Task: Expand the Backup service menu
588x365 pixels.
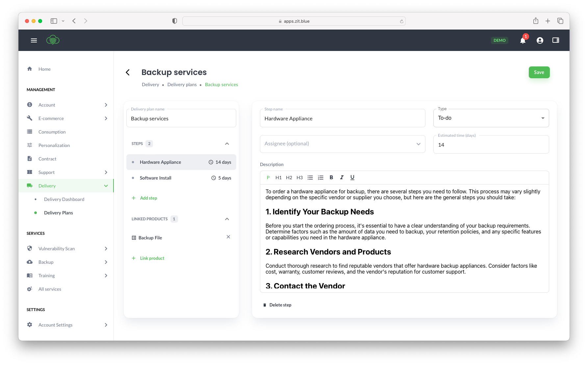Action: pyautogui.click(x=106, y=262)
